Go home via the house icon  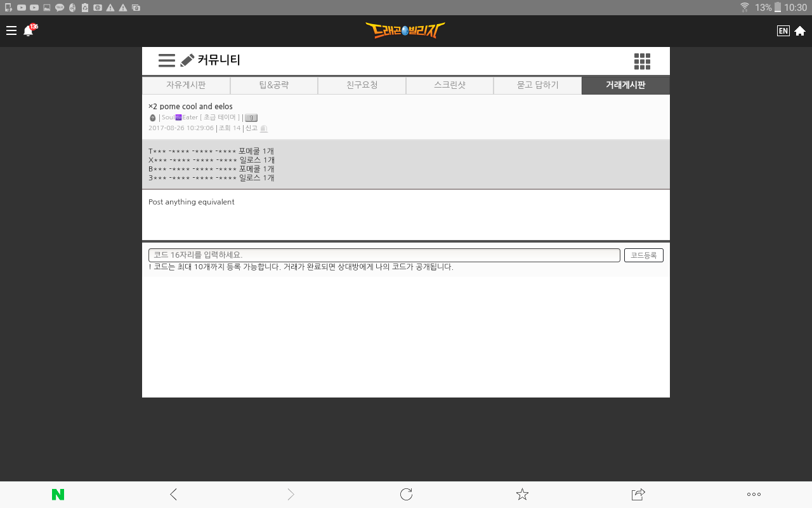click(800, 30)
